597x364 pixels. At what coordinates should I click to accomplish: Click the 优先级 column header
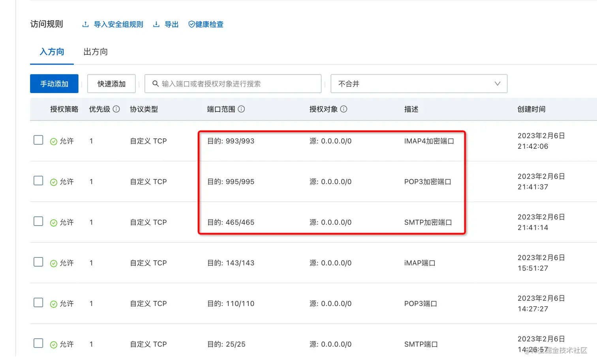pos(99,109)
